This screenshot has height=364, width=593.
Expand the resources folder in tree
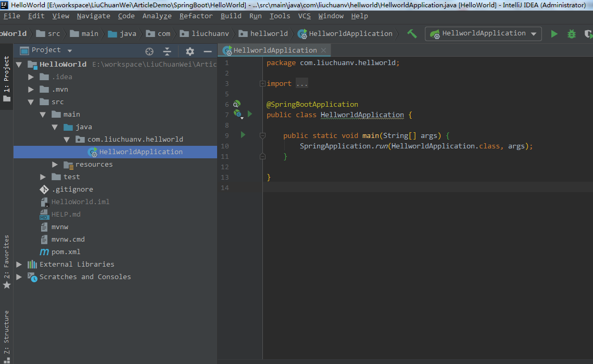pos(55,165)
